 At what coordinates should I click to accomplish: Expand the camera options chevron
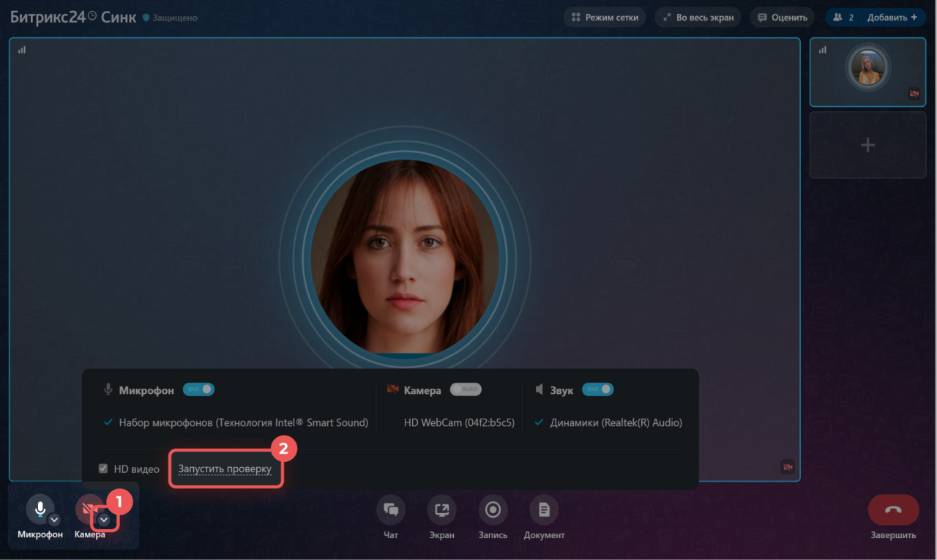pyautogui.click(x=104, y=520)
